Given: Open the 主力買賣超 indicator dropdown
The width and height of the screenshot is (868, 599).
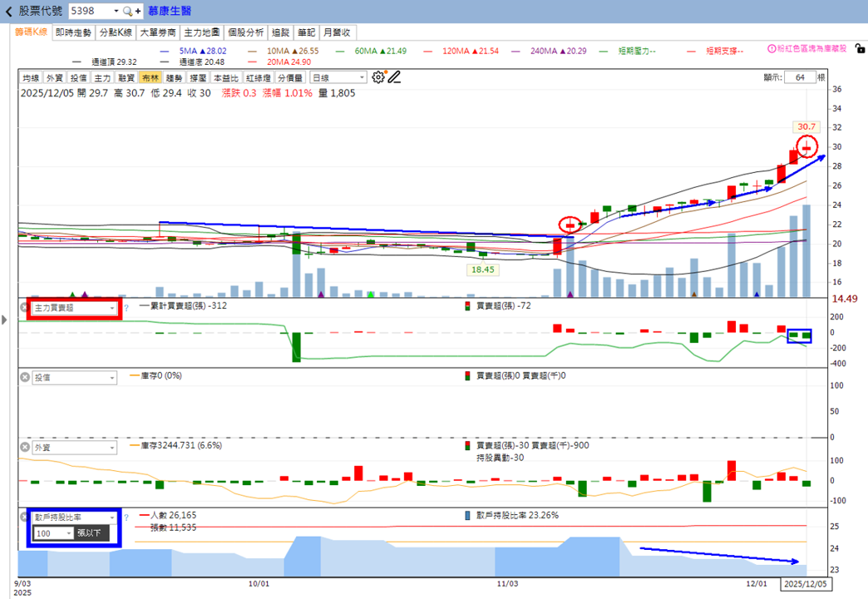Looking at the screenshot, I should (x=74, y=308).
